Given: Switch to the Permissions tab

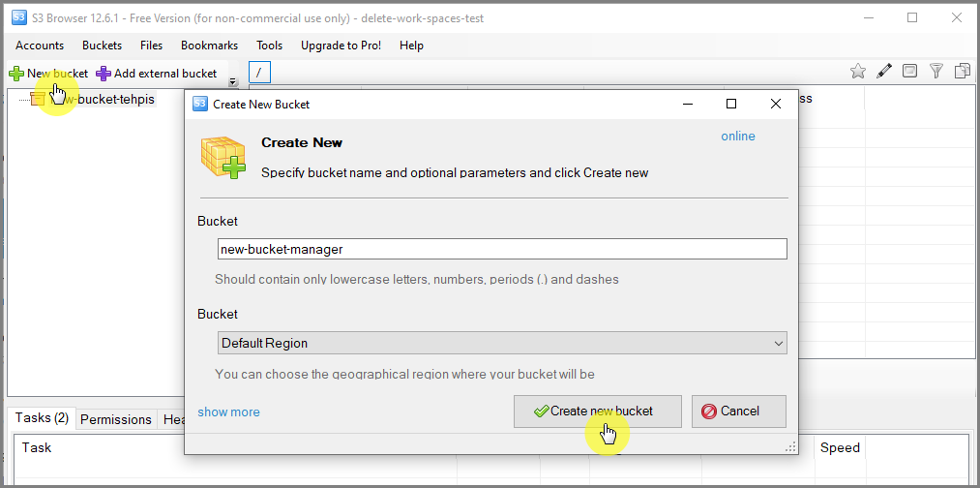Looking at the screenshot, I should pos(116,419).
